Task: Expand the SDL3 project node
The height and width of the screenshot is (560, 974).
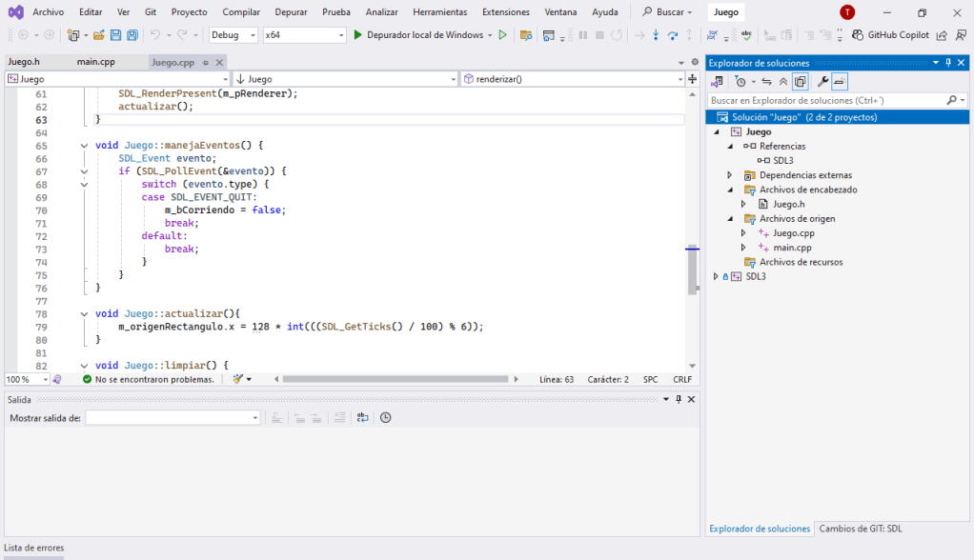Action: pyautogui.click(x=716, y=276)
